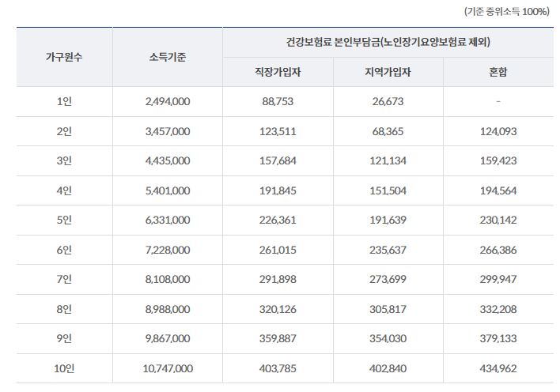Screen dimensions: 560x392
Task: Click the 혼합 sub-header
Action: [498, 72]
